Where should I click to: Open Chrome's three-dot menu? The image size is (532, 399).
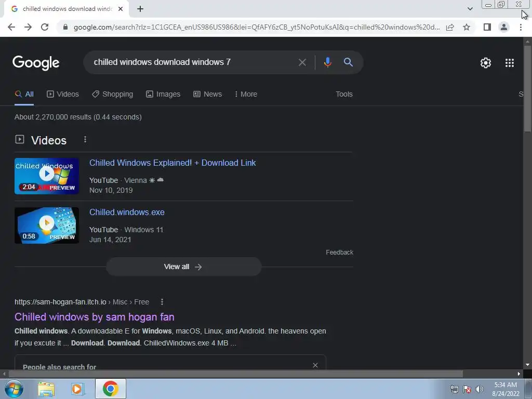coord(521,27)
